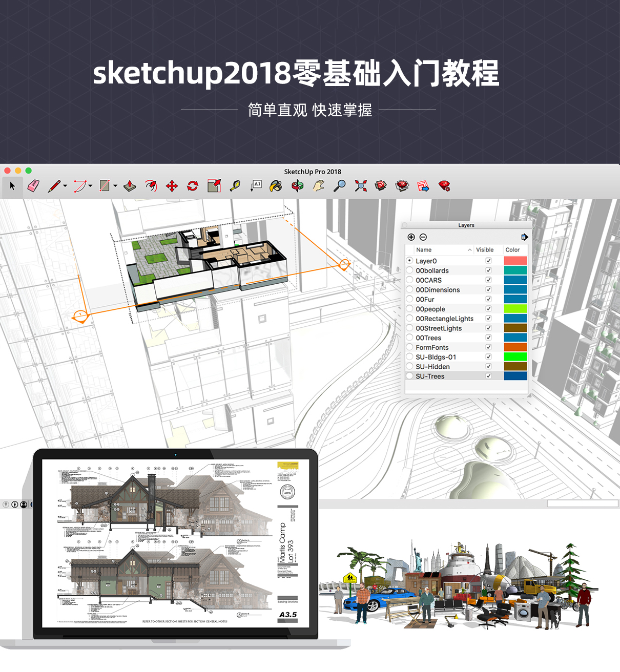Make 00bollards the active layer

coord(410,270)
